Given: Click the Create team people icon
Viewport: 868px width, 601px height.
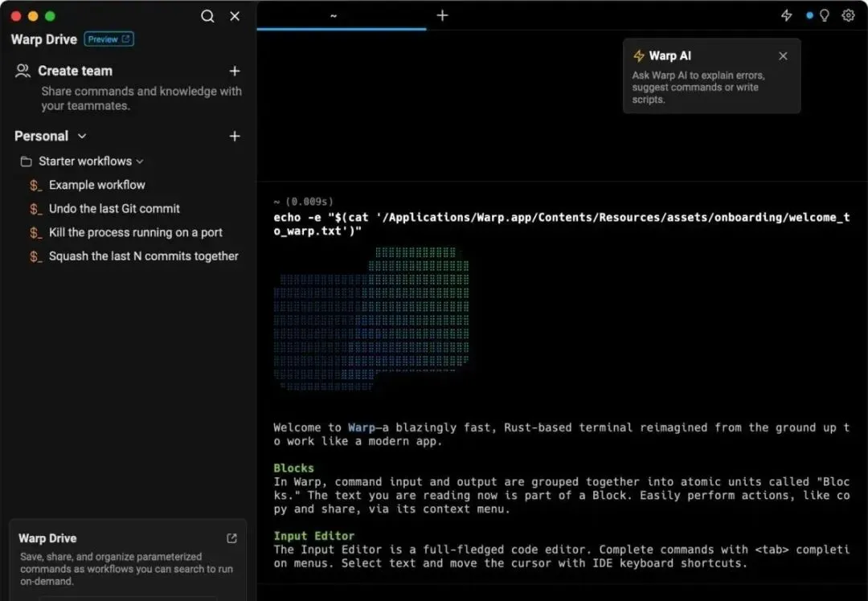Looking at the screenshot, I should 23,71.
